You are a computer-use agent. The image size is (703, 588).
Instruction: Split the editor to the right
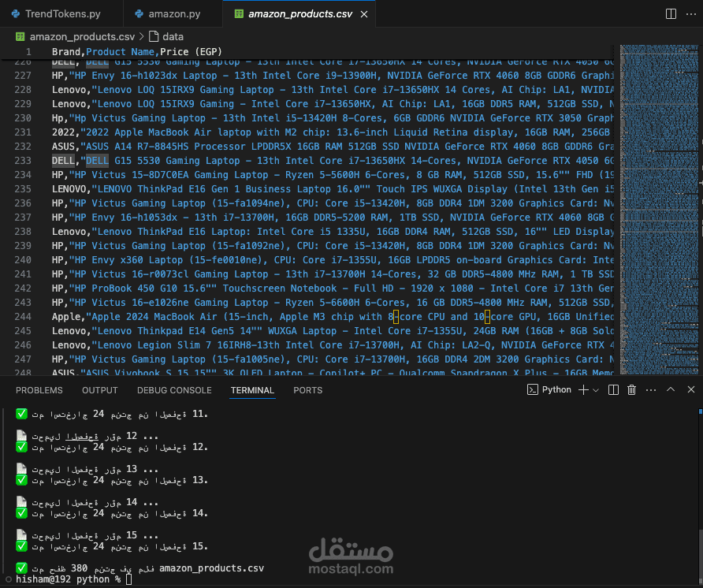tap(671, 14)
